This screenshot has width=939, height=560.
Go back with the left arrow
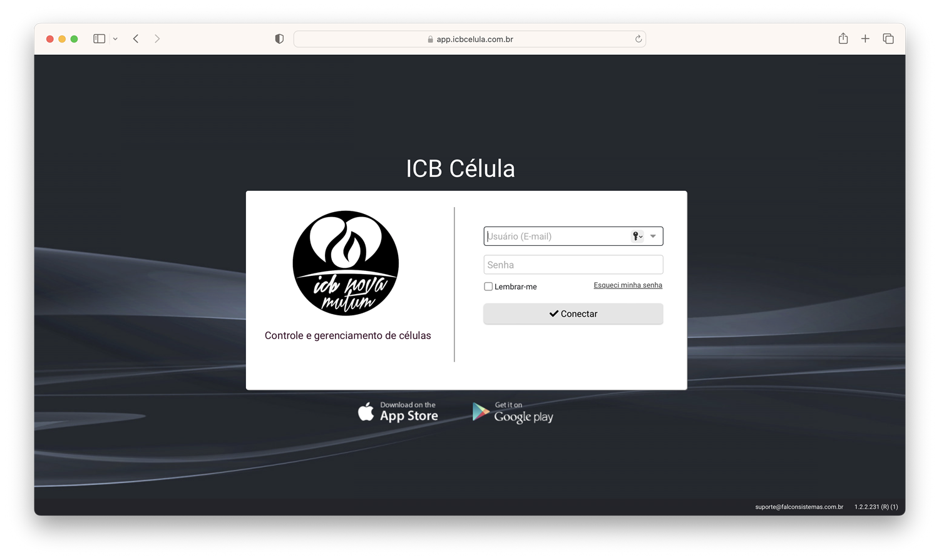tap(136, 39)
